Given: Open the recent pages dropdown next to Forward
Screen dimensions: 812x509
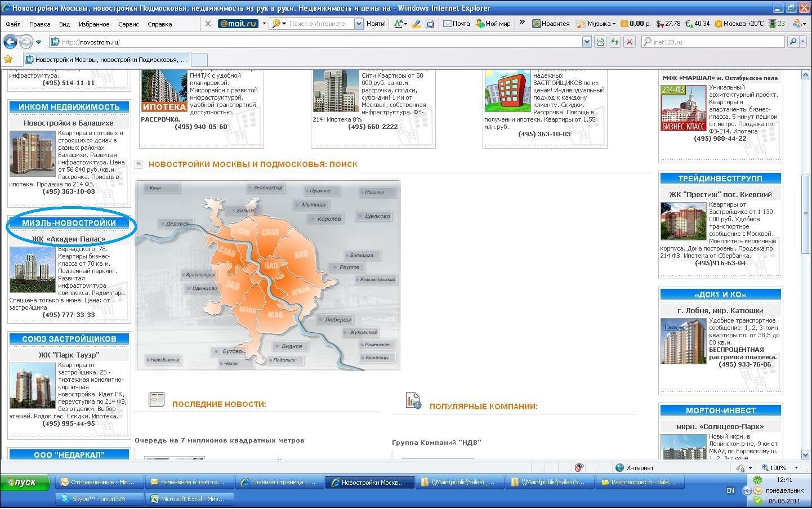Looking at the screenshot, I should click(x=38, y=42).
